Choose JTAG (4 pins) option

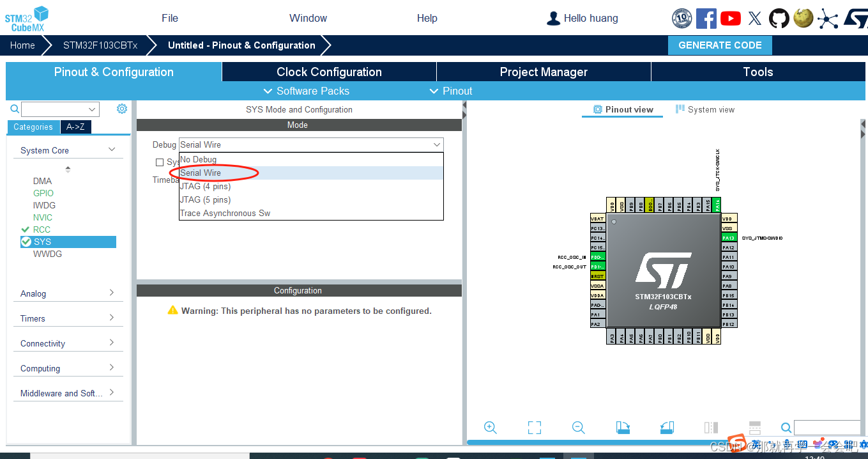point(311,186)
